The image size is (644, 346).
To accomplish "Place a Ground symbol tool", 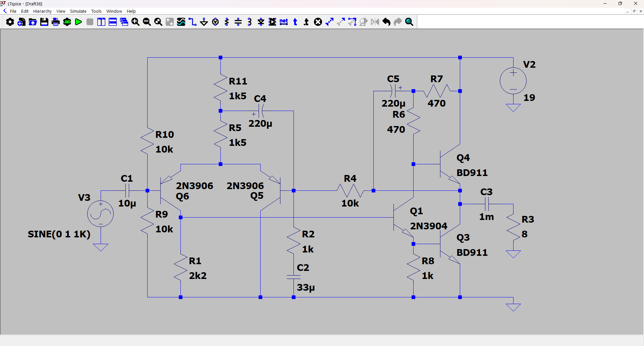I will [x=204, y=22].
